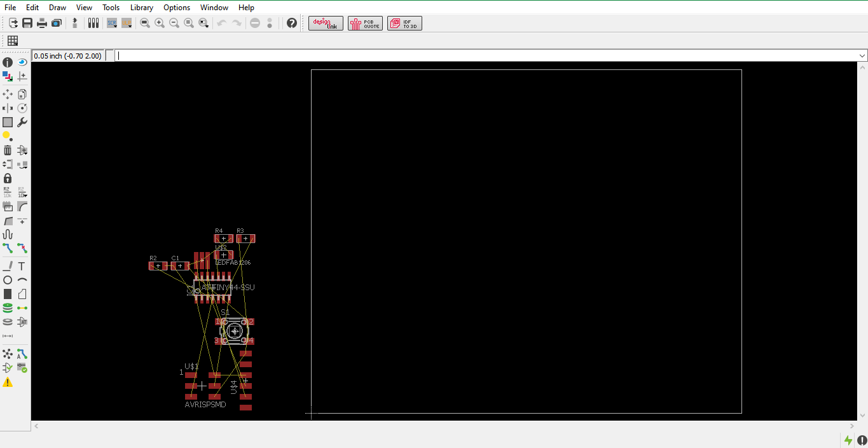Open the Help question mark
Viewport: 868px width, 448px height.
[x=292, y=23]
